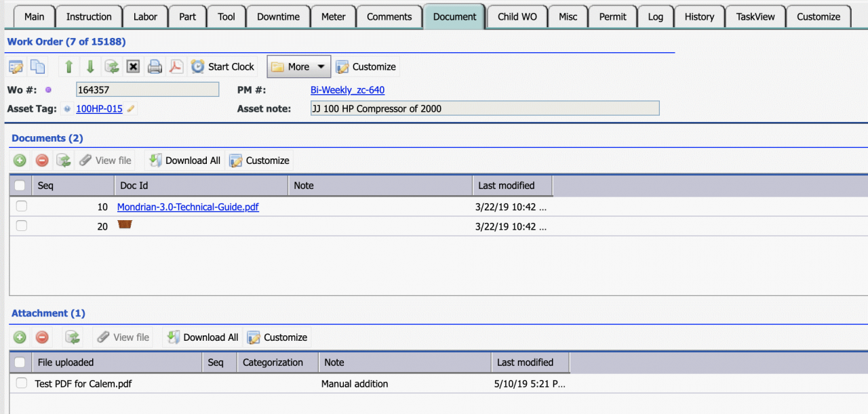The width and height of the screenshot is (868, 414).
Task: Click pencil edit icon beside 100HP-015
Action: [x=131, y=108]
